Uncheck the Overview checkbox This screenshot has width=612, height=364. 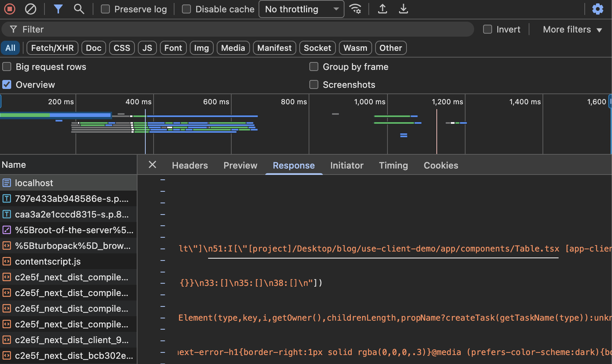tap(7, 85)
